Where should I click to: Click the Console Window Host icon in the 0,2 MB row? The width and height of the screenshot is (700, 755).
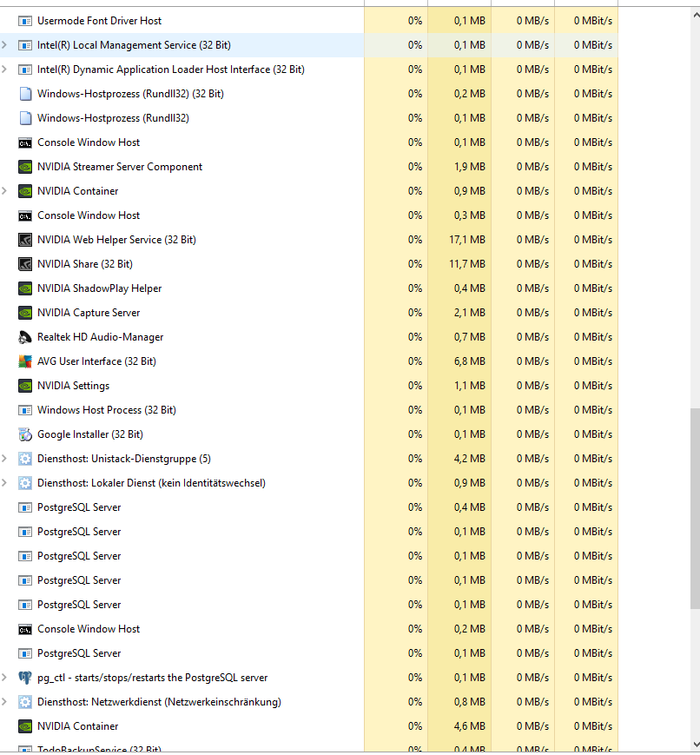[x=25, y=629]
